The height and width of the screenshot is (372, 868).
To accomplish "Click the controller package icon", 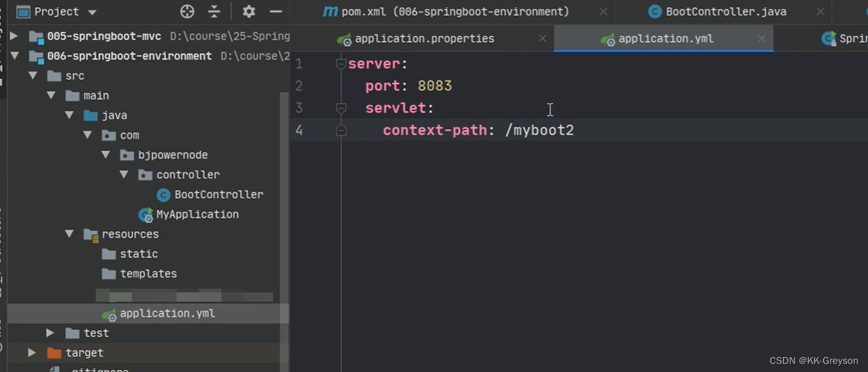I will tap(145, 175).
